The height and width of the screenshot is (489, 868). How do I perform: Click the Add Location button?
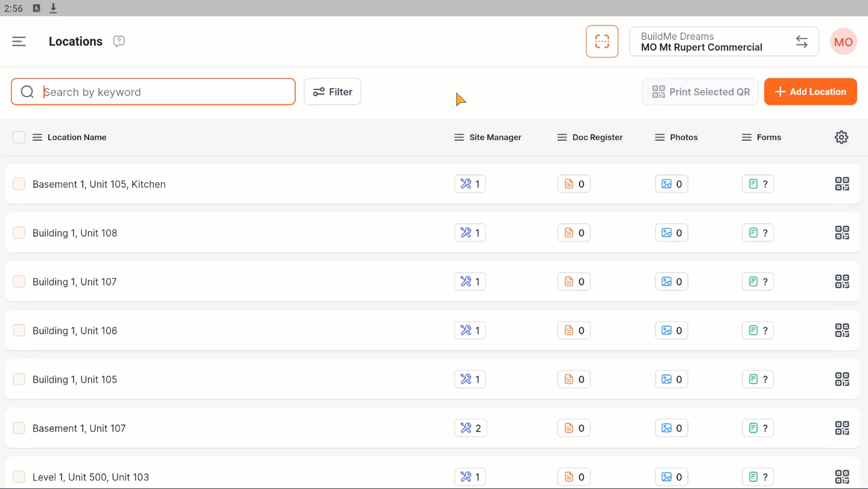click(x=811, y=92)
